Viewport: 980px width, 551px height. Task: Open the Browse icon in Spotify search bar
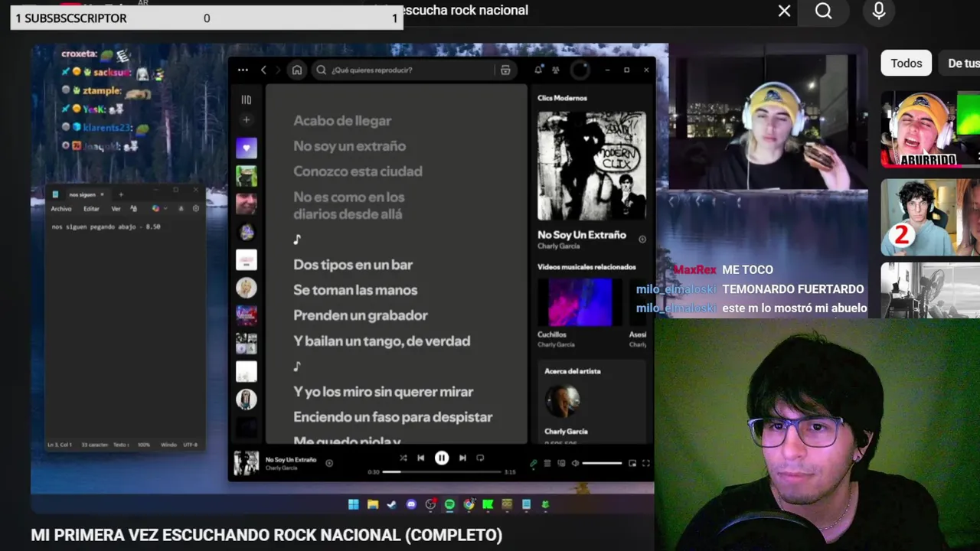(x=505, y=70)
